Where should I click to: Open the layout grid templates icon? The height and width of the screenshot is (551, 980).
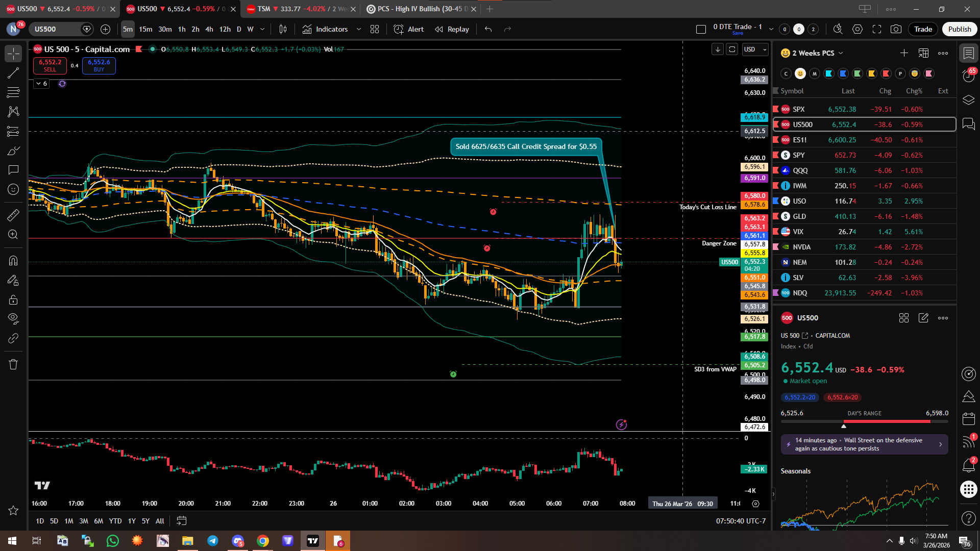pos(375,29)
